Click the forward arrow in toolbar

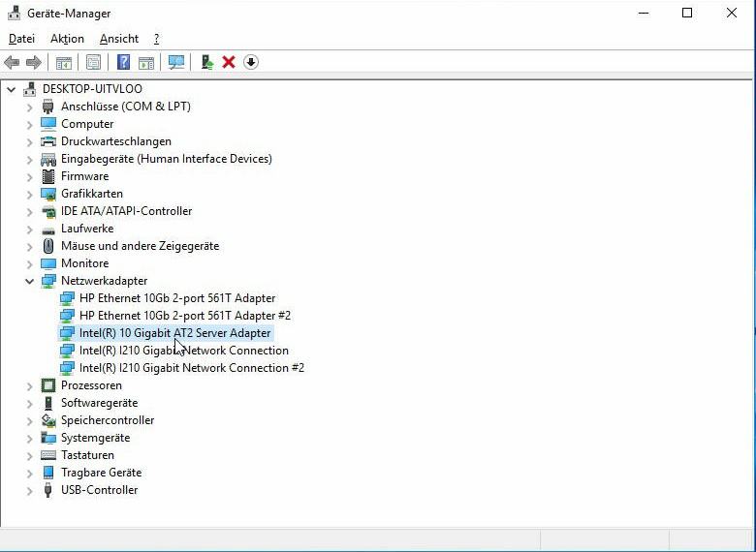(x=34, y=62)
